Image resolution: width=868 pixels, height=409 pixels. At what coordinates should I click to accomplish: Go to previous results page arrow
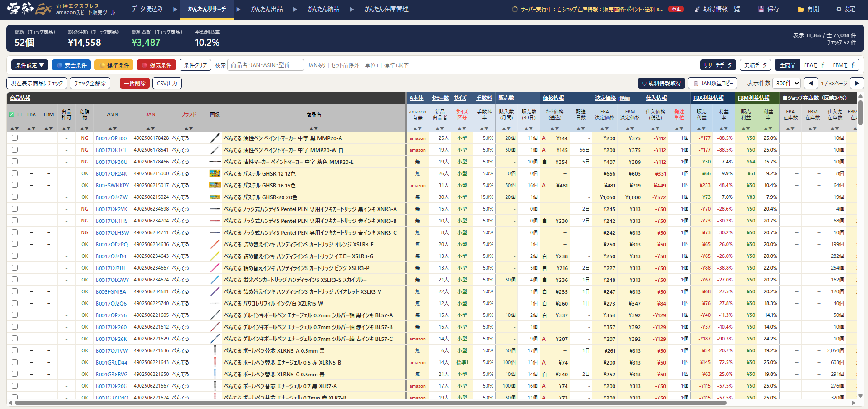click(x=811, y=83)
